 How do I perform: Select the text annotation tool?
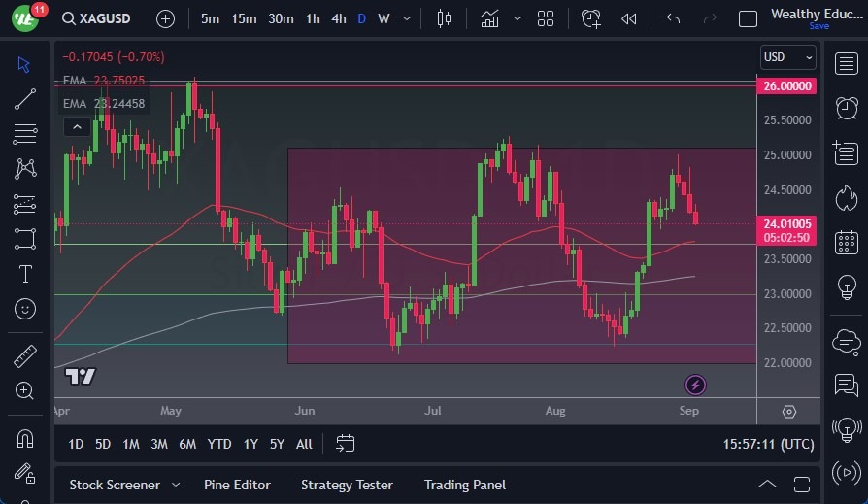pos(25,274)
